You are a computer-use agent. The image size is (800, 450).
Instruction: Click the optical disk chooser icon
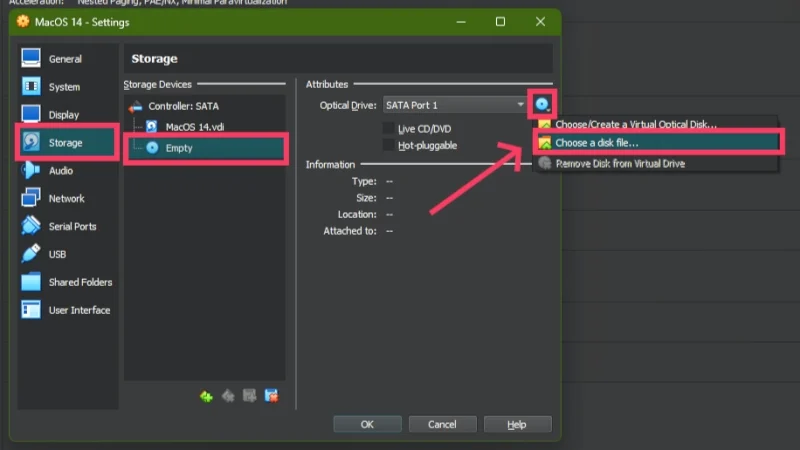542,104
